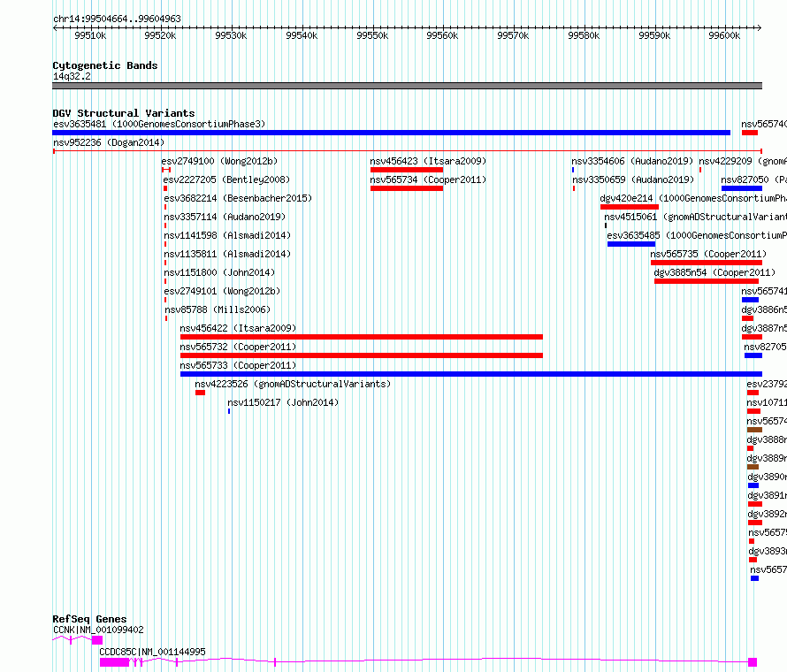Click the 99550k ruler position

[x=372, y=35]
